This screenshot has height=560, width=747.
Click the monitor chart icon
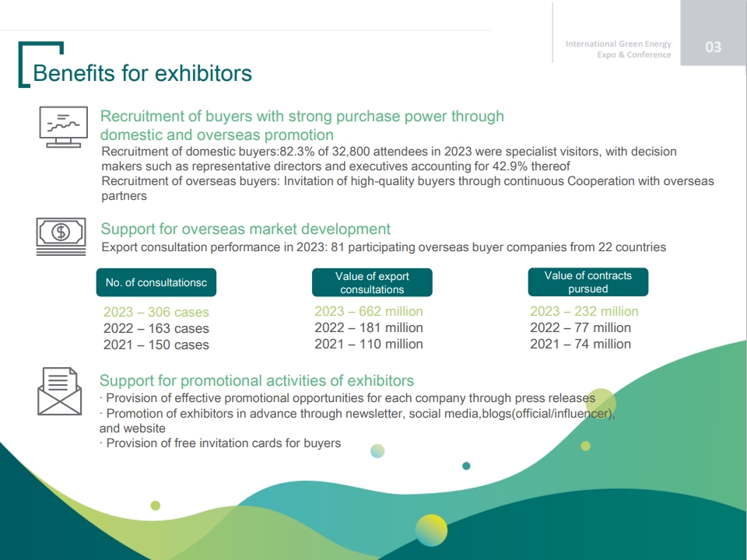point(64,127)
